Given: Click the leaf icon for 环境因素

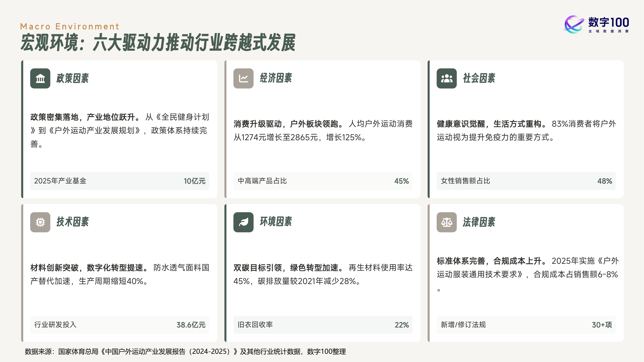Looking at the screenshot, I should [x=243, y=222].
